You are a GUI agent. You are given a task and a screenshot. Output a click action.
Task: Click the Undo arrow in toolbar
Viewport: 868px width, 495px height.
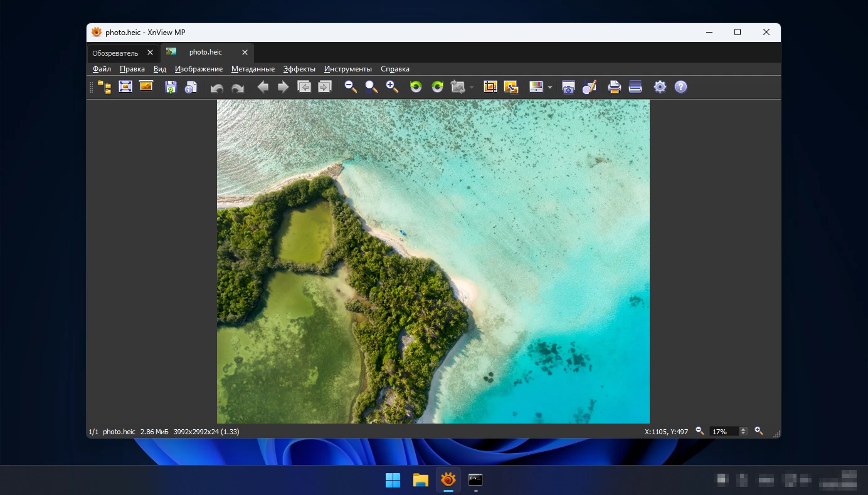[x=217, y=87]
